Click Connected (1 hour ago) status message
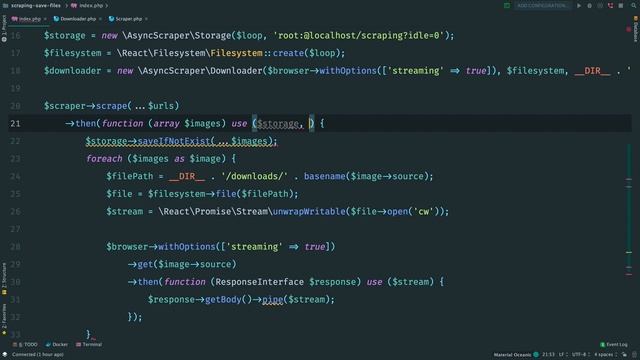Image resolution: width=640 pixels, height=360 pixels. click(38, 355)
